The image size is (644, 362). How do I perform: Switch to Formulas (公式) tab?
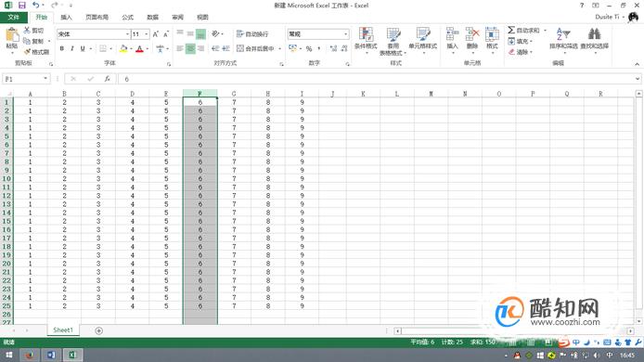128,18
